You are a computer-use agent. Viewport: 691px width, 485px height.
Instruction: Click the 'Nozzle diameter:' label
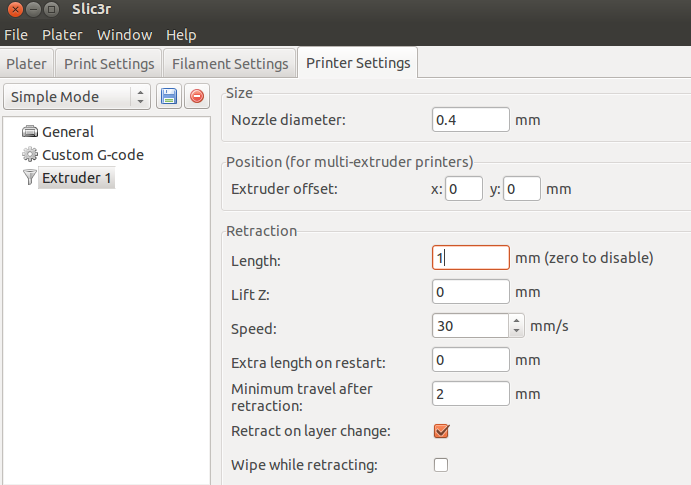(x=288, y=120)
